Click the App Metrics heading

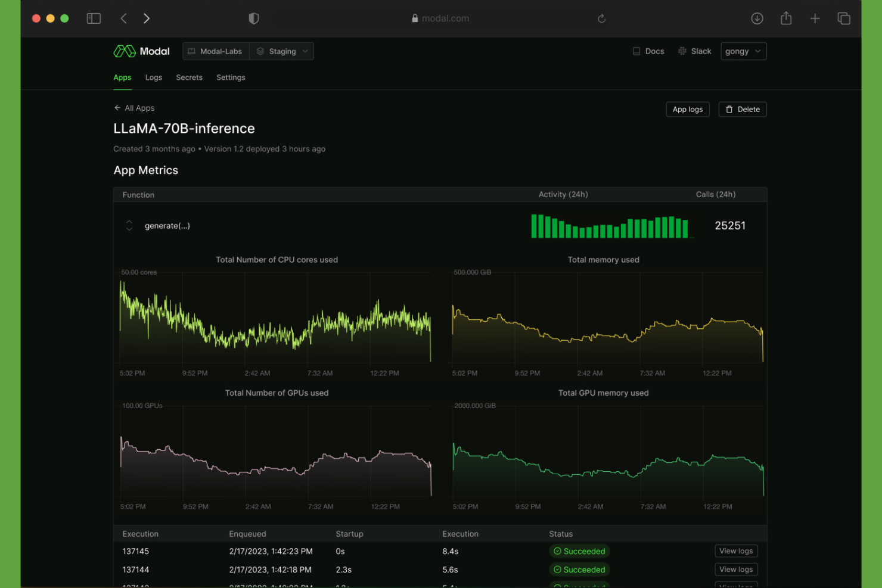[x=146, y=170]
